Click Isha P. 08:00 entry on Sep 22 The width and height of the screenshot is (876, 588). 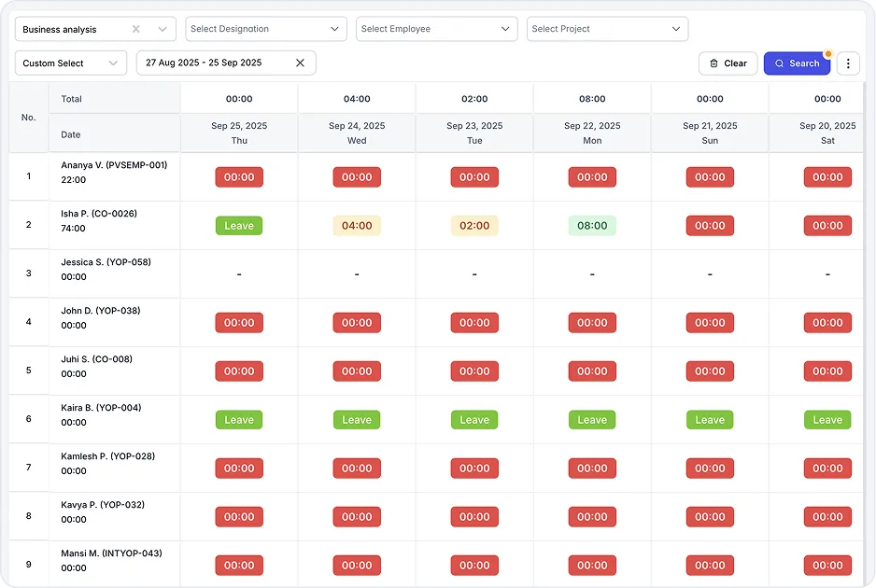pos(592,226)
